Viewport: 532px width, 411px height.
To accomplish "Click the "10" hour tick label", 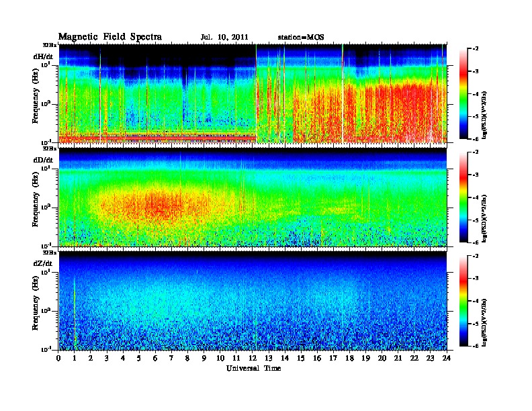I will pyautogui.click(x=220, y=358).
